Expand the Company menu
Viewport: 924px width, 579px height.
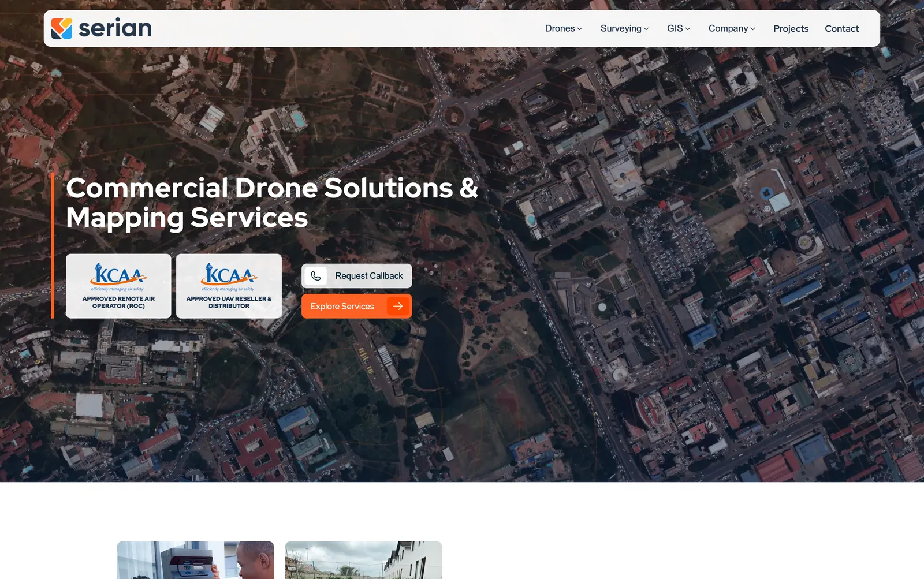[732, 28]
